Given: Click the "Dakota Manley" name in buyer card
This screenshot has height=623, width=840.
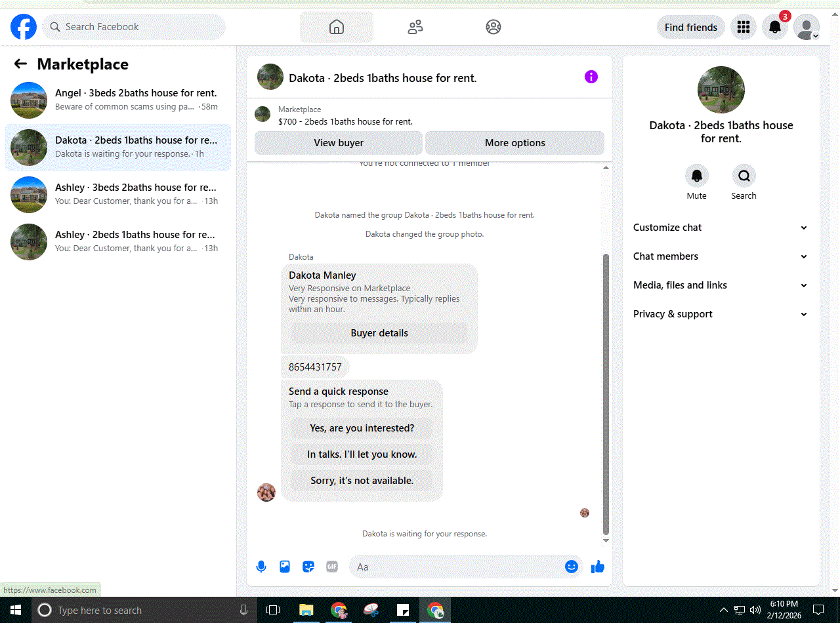Looking at the screenshot, I should (323, 275).
